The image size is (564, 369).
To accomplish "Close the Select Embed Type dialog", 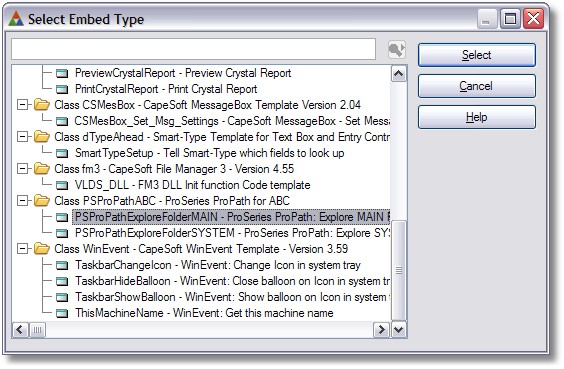I will [533, 19].
